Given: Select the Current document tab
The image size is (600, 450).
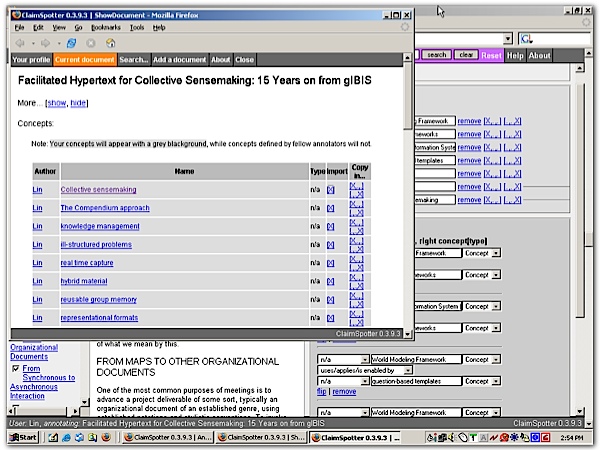Looking at the screenshot, I should [x=85, y=60].
